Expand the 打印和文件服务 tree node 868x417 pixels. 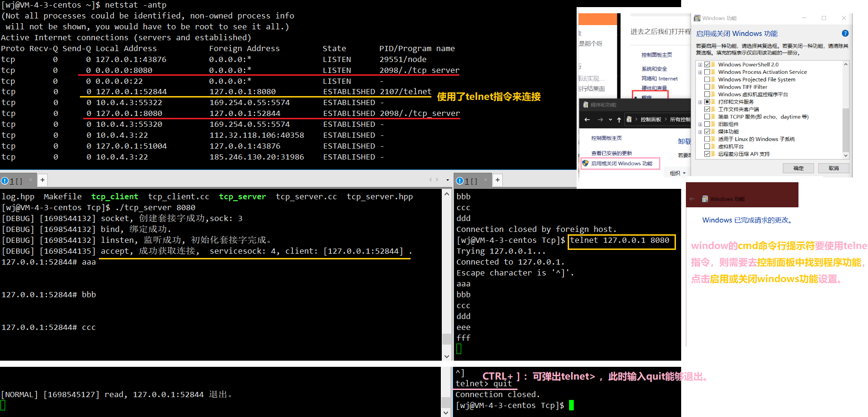pyautogui.click(x=700, y=102)
